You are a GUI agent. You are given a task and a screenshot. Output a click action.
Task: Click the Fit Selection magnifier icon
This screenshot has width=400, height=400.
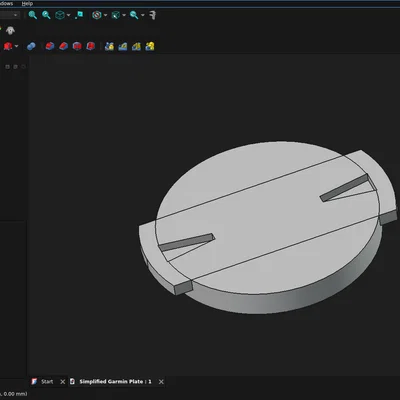[46, 15]
